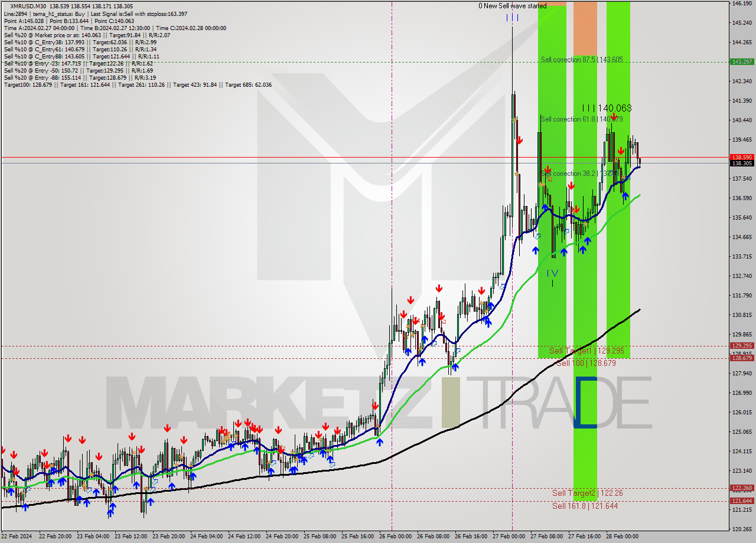Click the 122.260 price axis tag
The height and width of the screenshot is (543, 756).
(742, 488)
